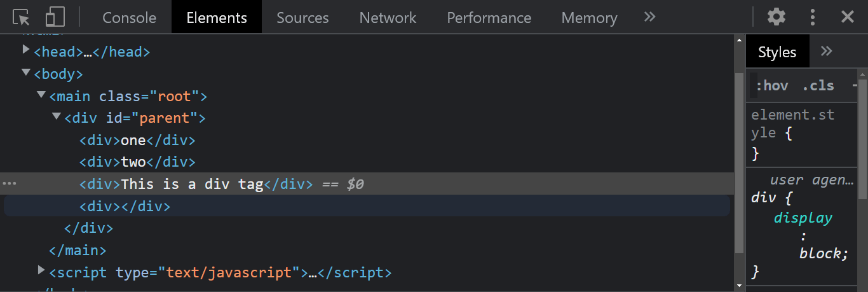The height and width of the screenshot is (292, 868).
Task: Toggle the :hov element state panel
Action: coord(771,85)
